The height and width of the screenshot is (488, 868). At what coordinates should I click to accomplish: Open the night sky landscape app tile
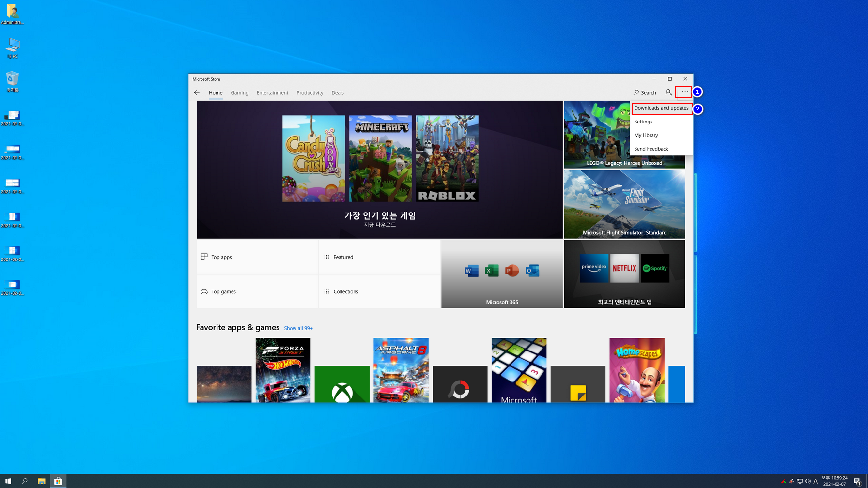[224, 384]
